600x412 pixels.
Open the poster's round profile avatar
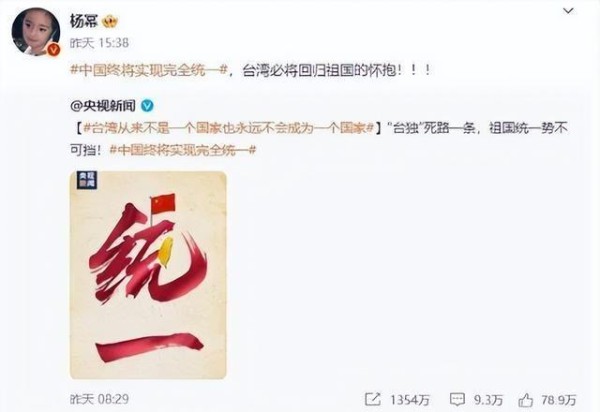36,31
